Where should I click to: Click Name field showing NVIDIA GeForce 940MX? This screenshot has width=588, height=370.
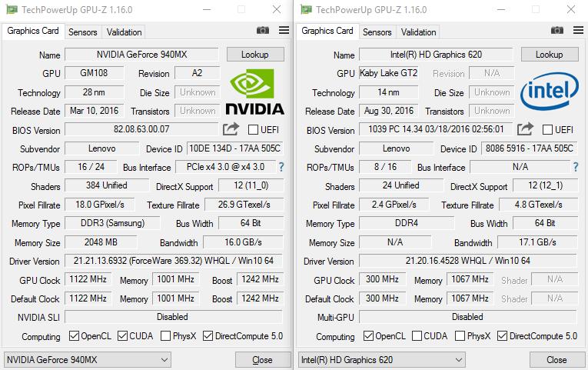pyautogui.click(x=141, y=55)
